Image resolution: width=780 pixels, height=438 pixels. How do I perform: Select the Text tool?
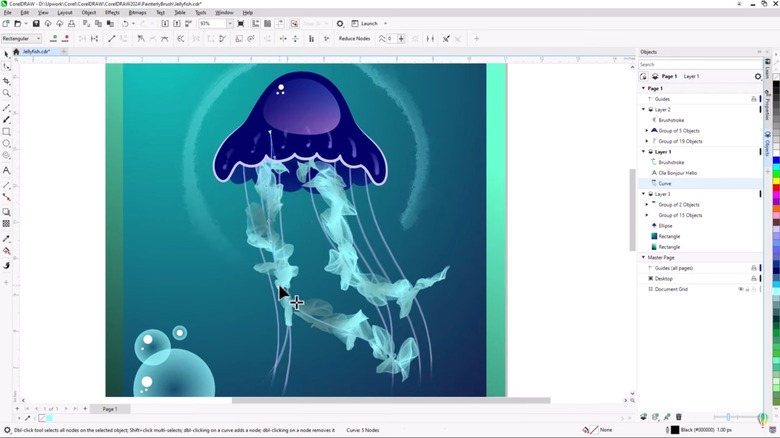click(7, 171)
